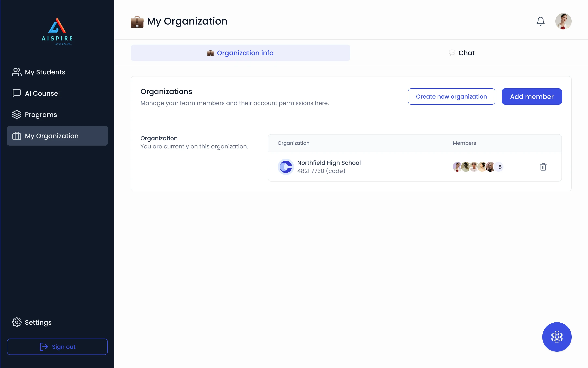Click the 4821 7730 organization code

[x=321, y=171]
